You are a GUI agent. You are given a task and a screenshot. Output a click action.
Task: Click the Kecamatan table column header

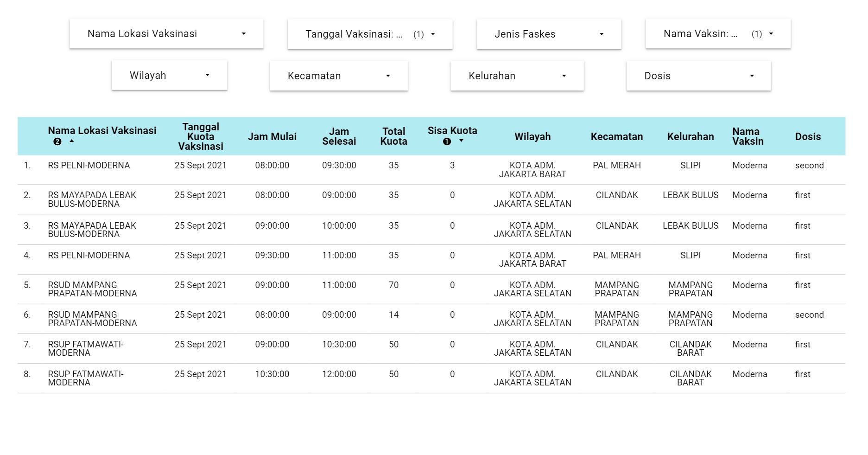click(617, 136)
